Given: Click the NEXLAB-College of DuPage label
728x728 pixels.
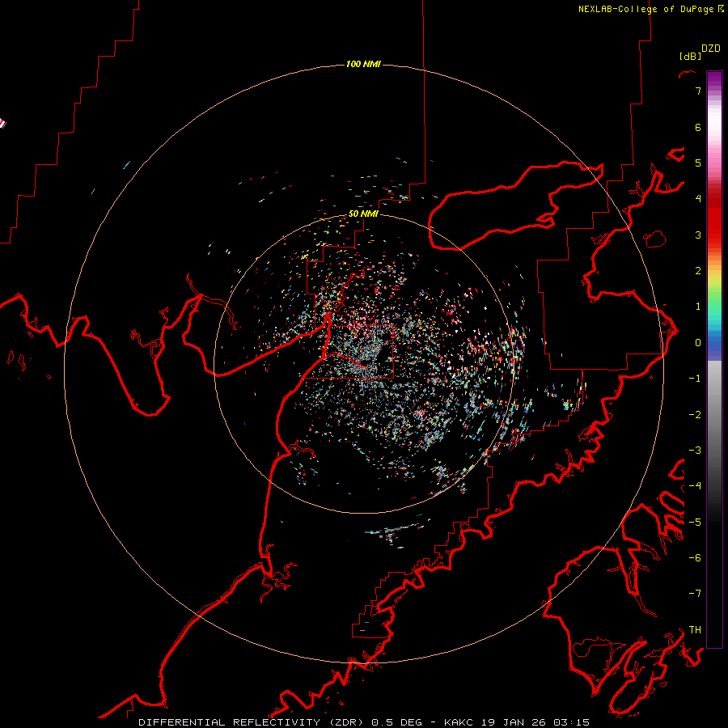Looking at the screenshot, I should click(x=645, y=9).
